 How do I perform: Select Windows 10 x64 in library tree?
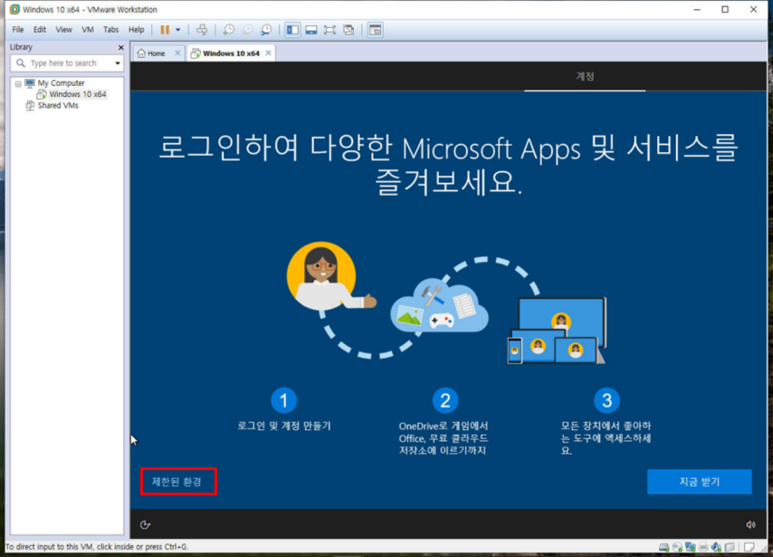(77, 94)
